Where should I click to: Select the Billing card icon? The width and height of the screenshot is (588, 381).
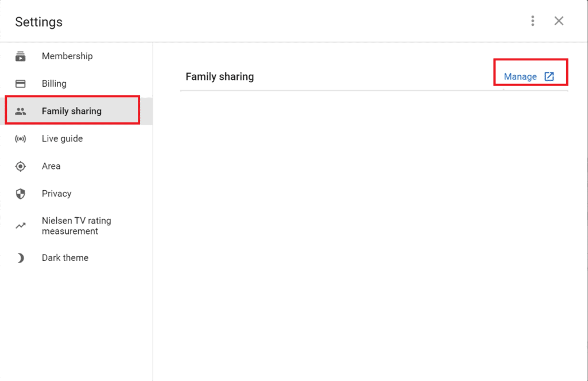[21, 83]
